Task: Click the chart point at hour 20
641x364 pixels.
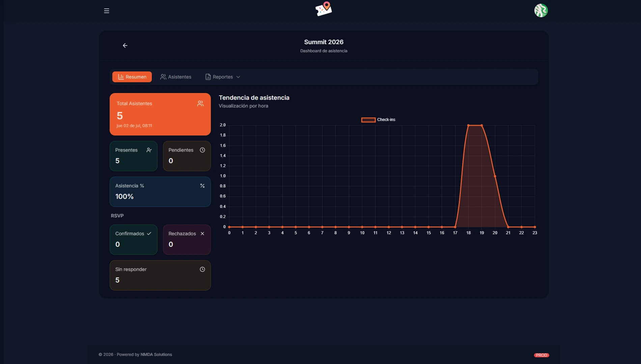Action: click(495, 176)
